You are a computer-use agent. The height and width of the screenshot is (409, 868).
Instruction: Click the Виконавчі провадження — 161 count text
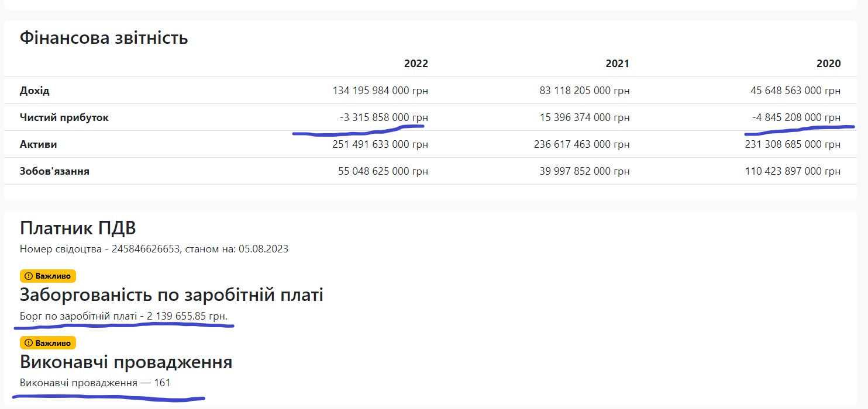point(95,383)
